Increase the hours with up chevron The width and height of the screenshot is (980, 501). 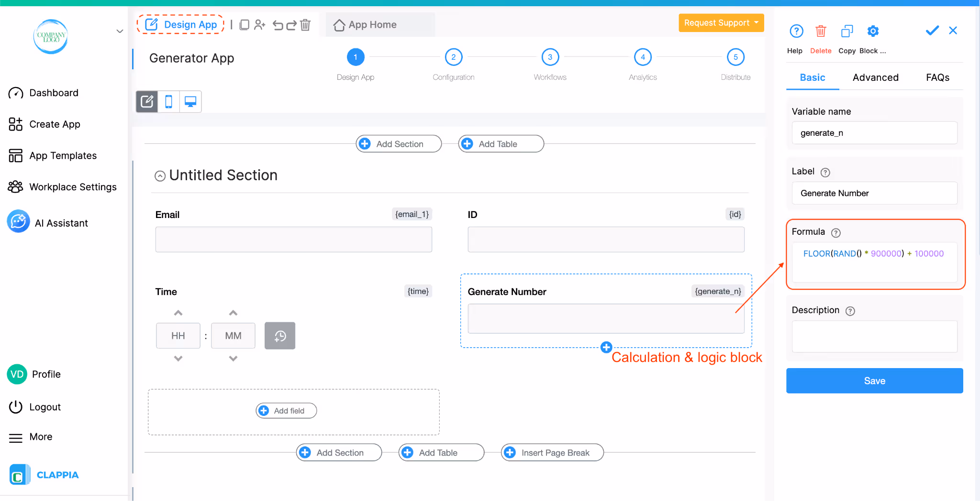click(x=178, y=313)
